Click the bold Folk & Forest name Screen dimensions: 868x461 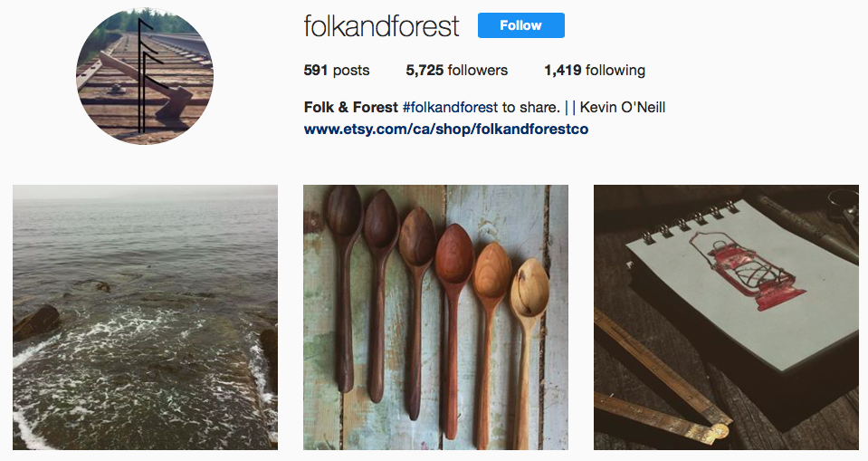(x=351, y=107)
